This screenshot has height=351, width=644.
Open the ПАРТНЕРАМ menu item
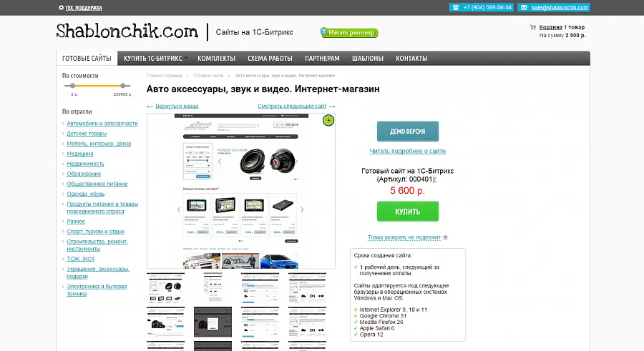click(x=322, y=59)
